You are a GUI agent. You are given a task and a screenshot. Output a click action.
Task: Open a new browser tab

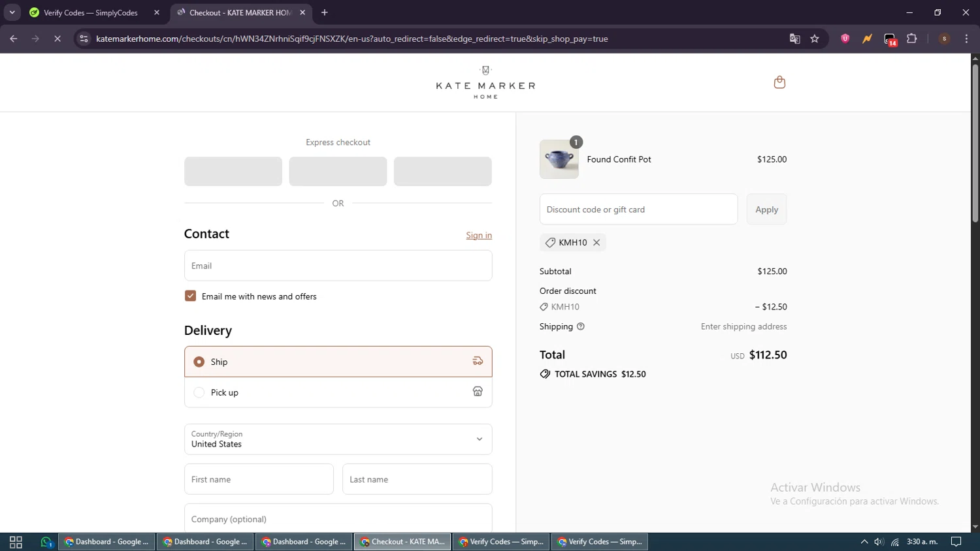pyautogui.click(x=325, y=12)
